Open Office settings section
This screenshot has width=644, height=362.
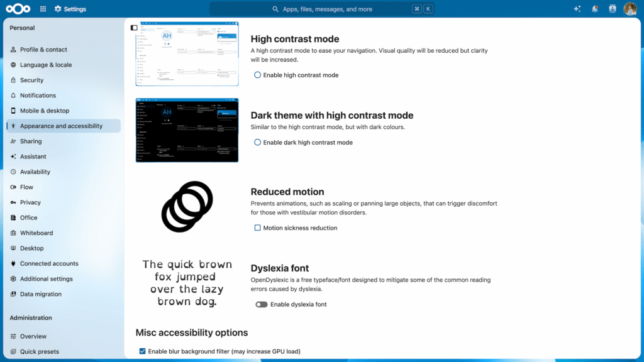coord(64,217)
